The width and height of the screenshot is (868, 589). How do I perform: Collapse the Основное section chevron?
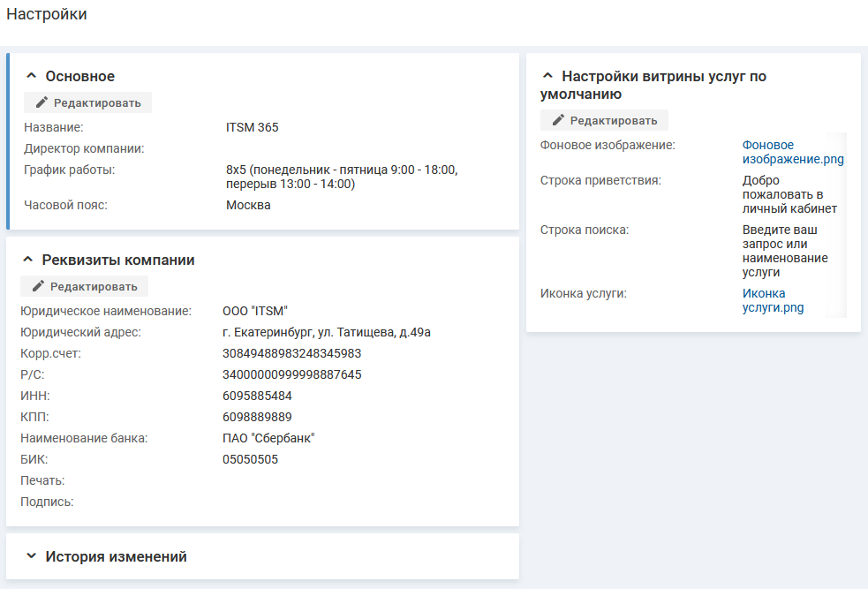point(32,77)
